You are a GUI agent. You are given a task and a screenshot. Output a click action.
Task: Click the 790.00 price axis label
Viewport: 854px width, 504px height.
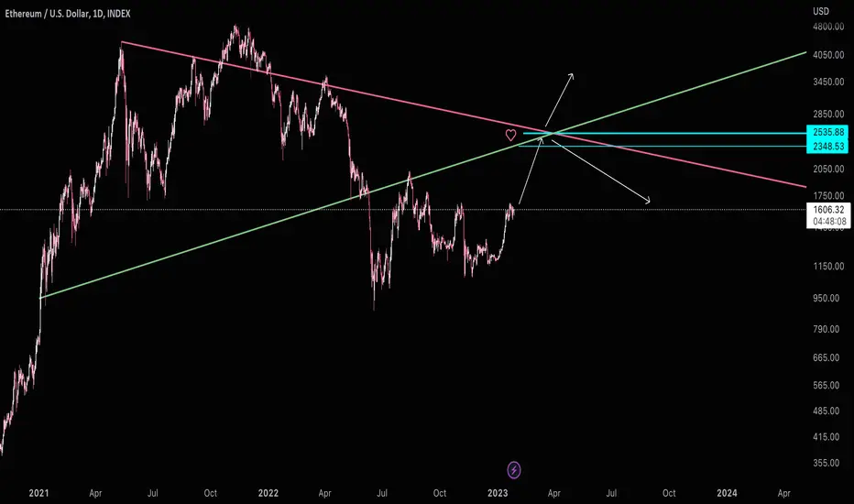point(828,329)
